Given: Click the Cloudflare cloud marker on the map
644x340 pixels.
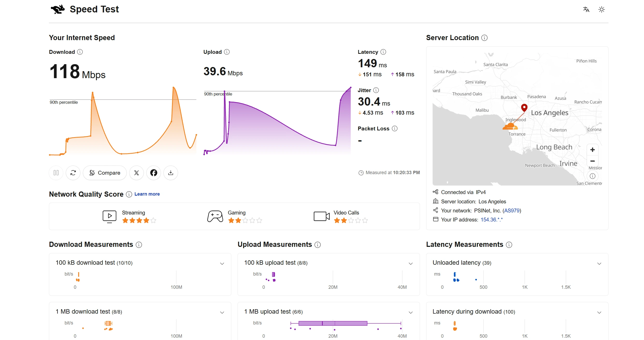Looking at the screenshot, I should pos(510,127).
